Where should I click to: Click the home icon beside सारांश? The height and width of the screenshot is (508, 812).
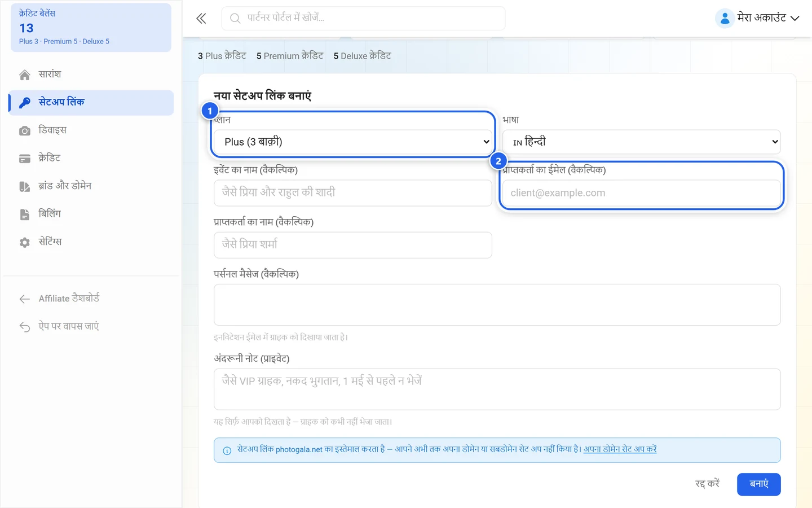coord(25,75)
